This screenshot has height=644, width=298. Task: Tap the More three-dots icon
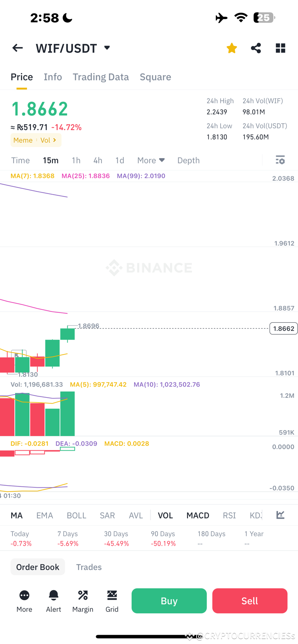coord(24,595)
